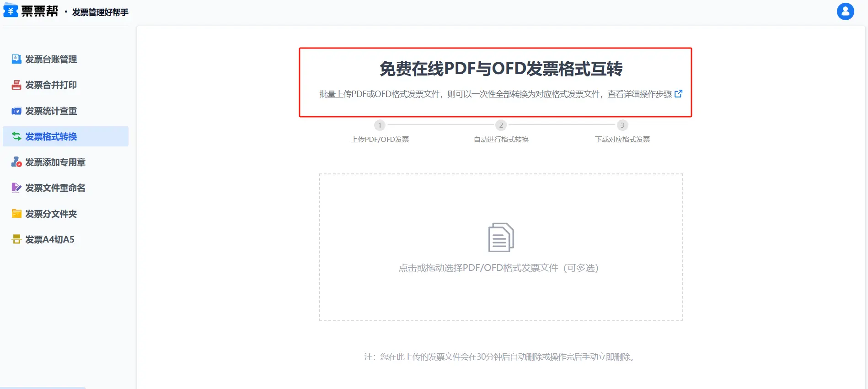Image resolution: width=868 pixels, height=389 pixels.
Task: Open the 查看详细操作步骤 link text
Action: [x=639, y=94]
